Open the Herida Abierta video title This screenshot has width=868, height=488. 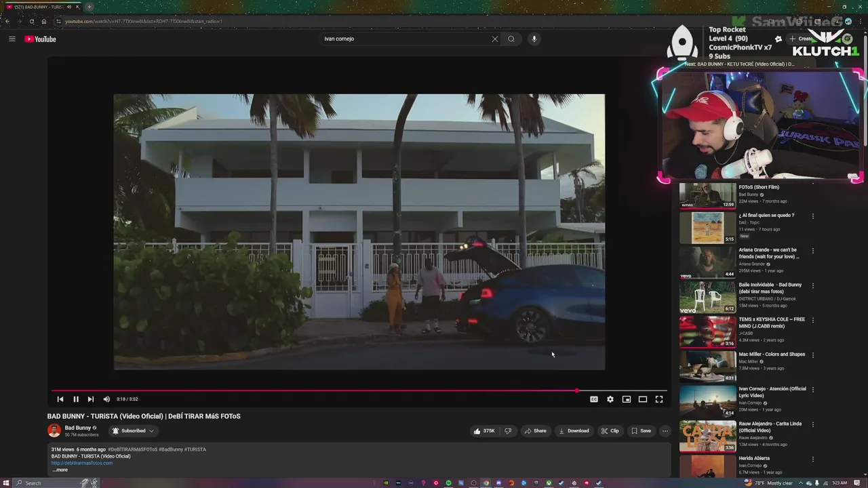coord(754,458)
